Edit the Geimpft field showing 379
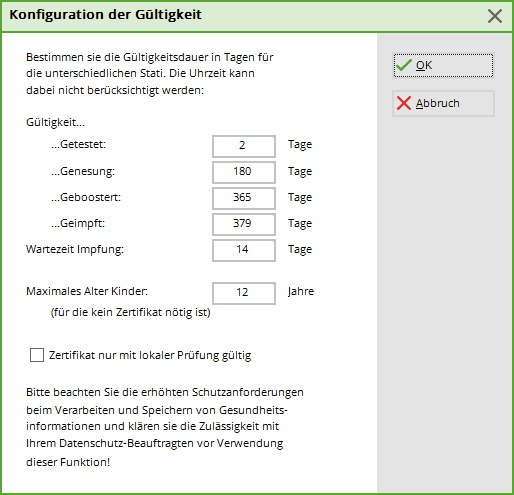 [x=244, y=224]
